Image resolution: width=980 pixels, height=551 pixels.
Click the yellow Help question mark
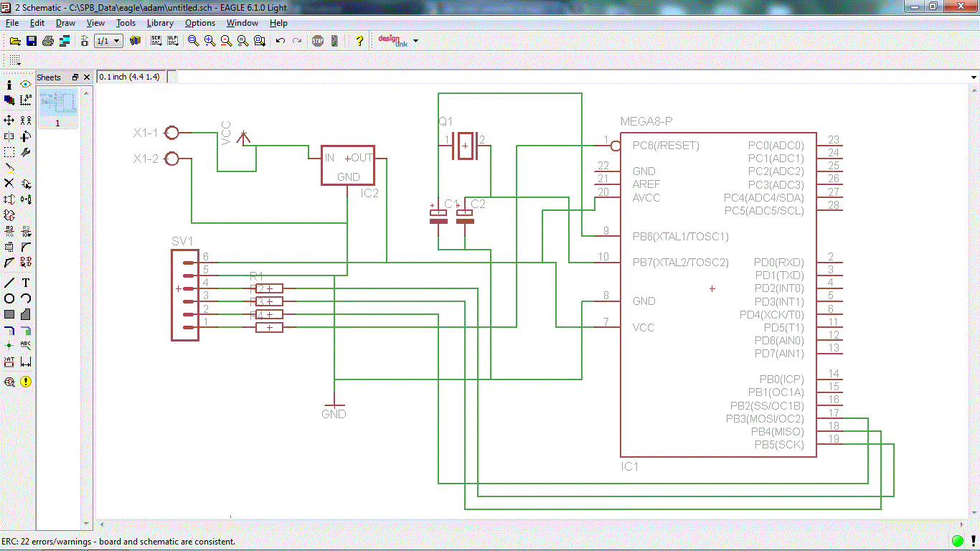(359, 41)
